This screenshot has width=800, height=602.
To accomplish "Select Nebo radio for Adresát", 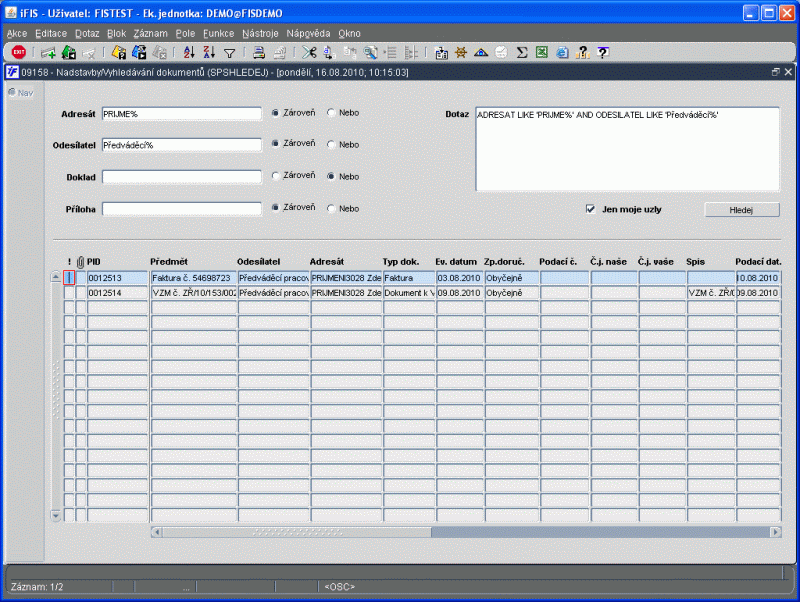I will coord(331,113).
